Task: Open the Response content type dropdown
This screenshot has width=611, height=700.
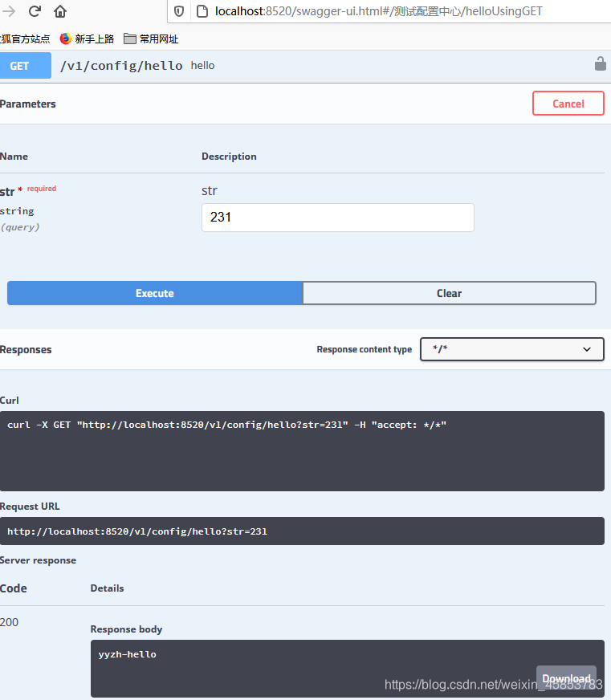Action: 512,349
